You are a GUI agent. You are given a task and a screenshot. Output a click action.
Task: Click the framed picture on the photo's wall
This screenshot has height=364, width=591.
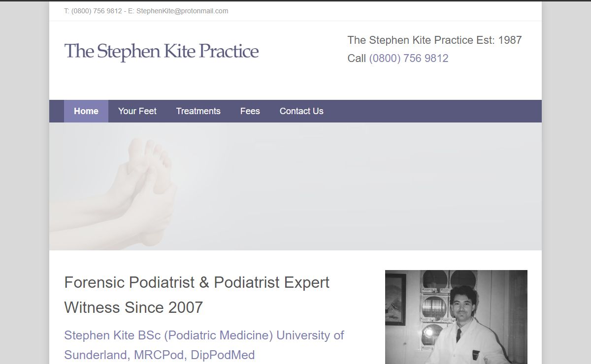pos(395,299)
